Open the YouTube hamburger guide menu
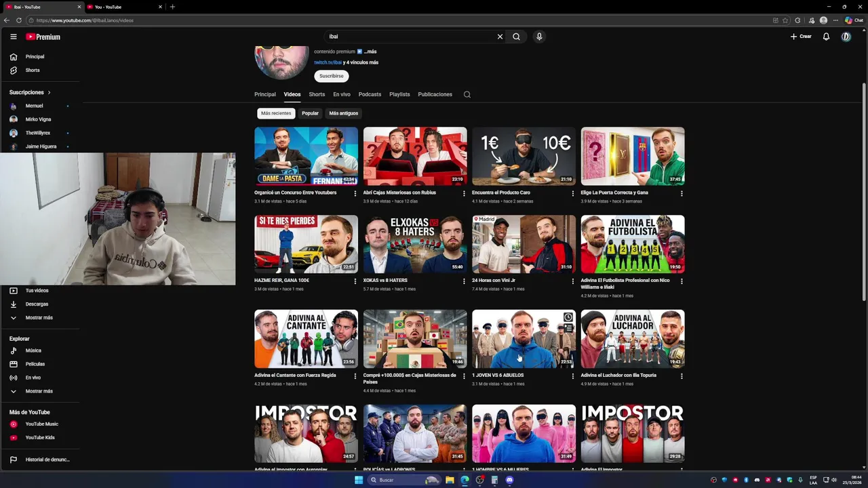 [x=13, y=37]
